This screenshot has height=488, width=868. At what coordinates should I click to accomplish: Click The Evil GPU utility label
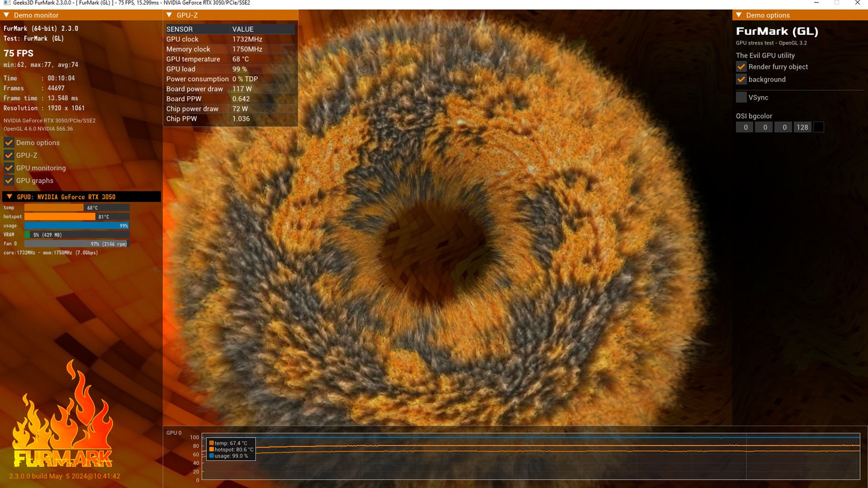click(x=765, y=55)
